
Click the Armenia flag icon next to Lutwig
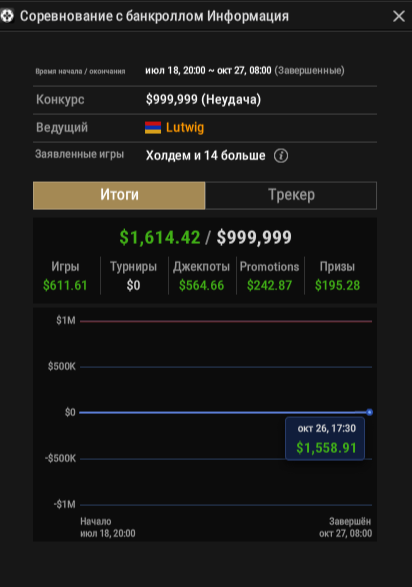[x=153, y=128]
